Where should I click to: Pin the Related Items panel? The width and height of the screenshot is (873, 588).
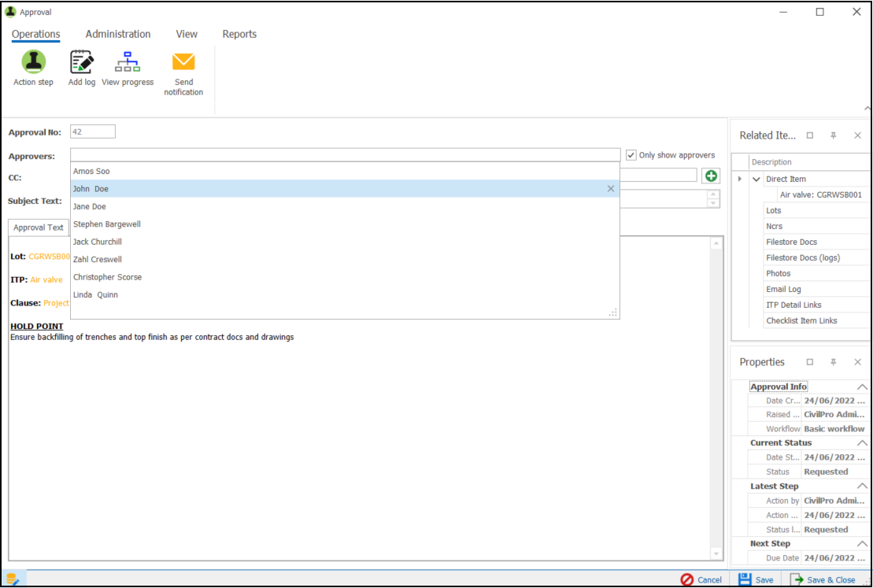[x=834, y=135]
